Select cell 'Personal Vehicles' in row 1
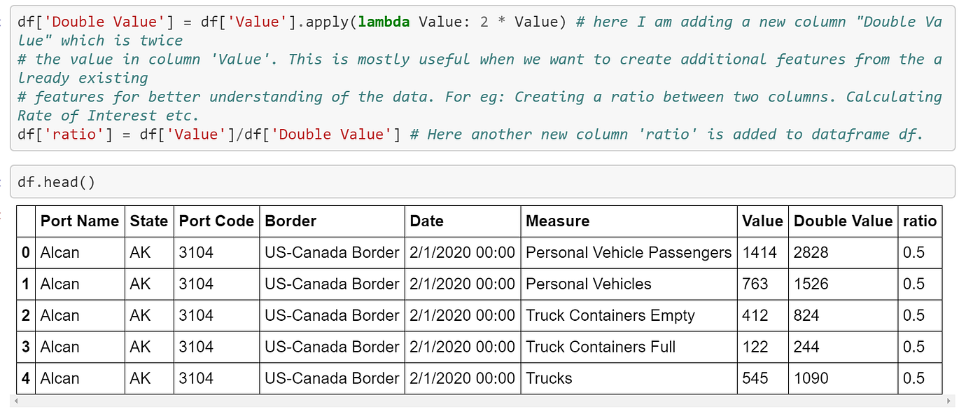 click(x=629, y=284)
